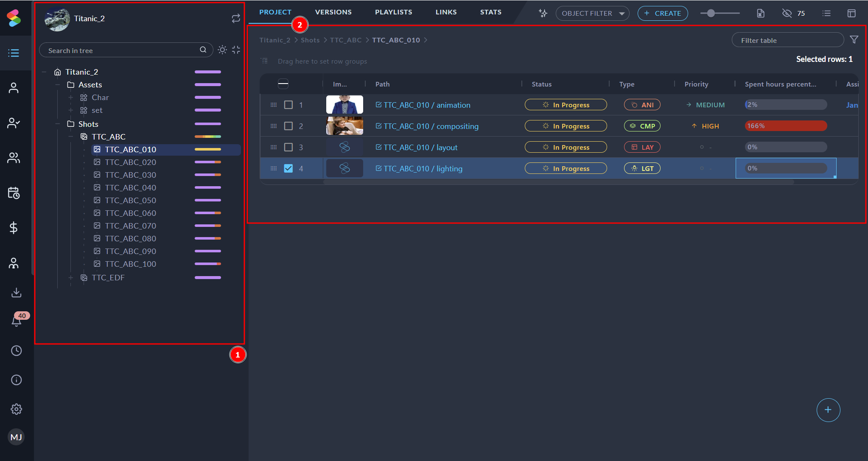This screenshot has width=868, height=461.
Task: Switch to the VERSIONS tab
Action: point(333,12)
